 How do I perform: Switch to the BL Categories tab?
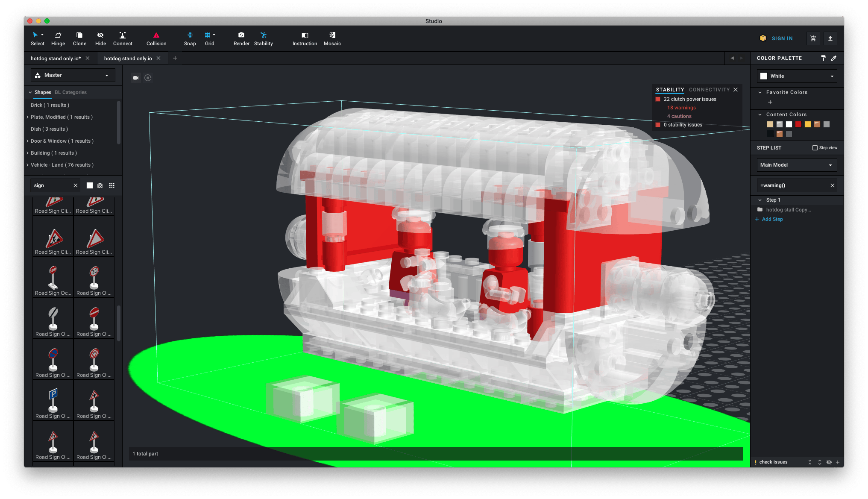click(70, 92)
